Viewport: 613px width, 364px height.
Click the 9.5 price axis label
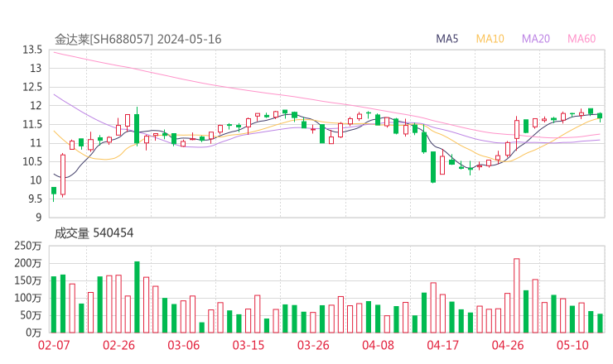[x=35, y=199]
